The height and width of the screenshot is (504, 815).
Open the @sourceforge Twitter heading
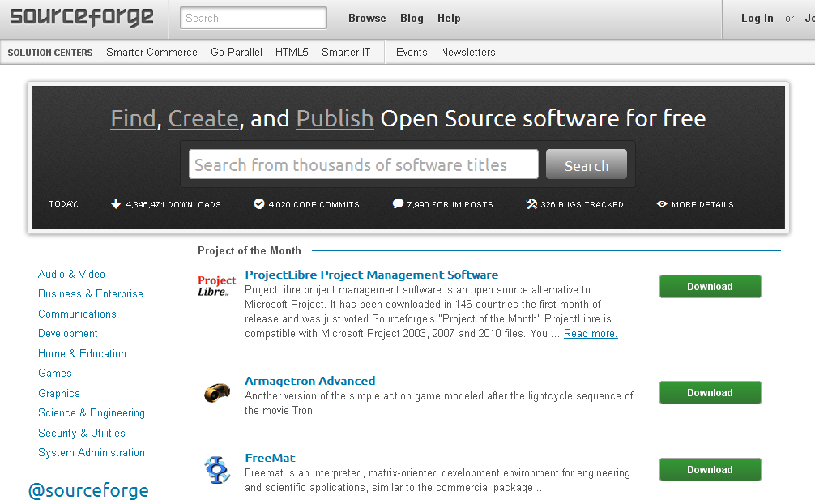(x=88, y=490)
